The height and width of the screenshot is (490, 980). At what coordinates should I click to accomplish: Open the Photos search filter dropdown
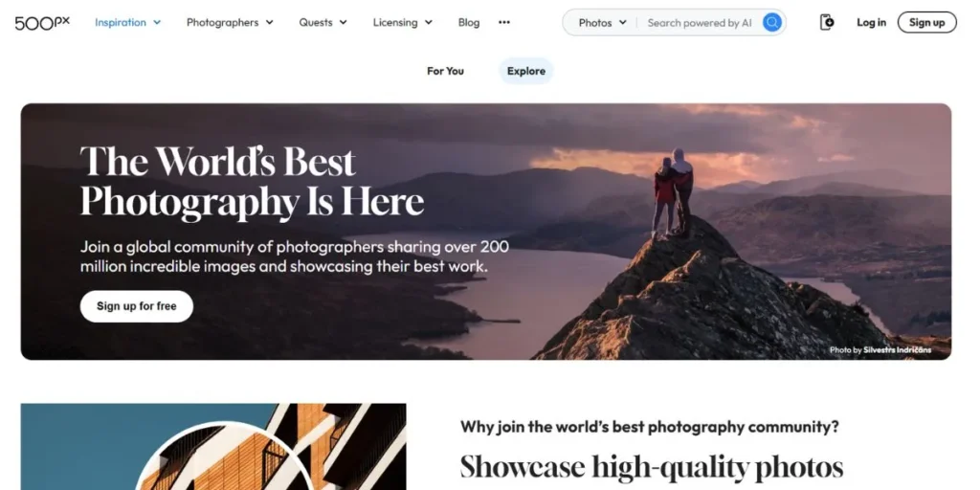coord(602,23)
